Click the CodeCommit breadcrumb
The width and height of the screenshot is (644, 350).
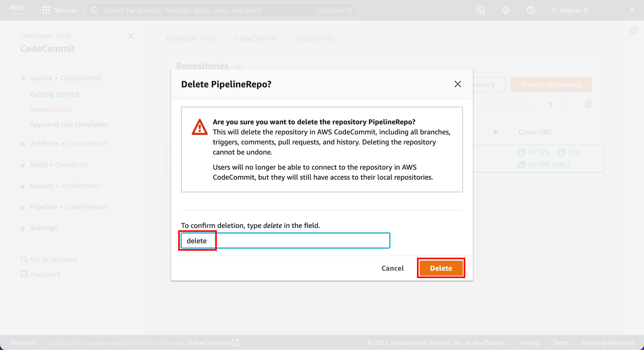[256, 38]
